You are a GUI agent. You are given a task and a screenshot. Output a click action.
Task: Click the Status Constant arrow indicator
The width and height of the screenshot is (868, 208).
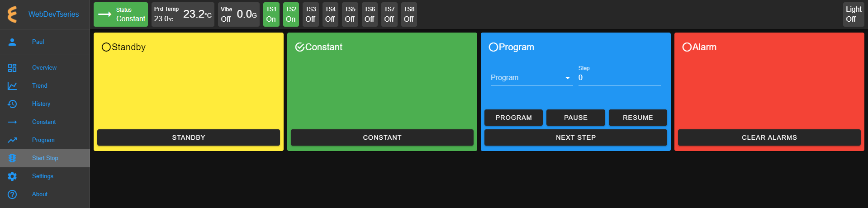tap(105, 14)
